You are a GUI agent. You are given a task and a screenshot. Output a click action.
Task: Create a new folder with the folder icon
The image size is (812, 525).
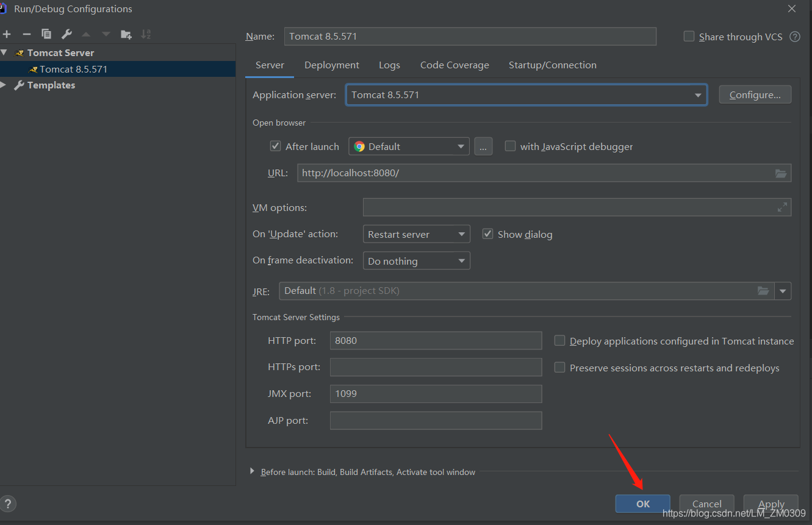tap(126, 34)
